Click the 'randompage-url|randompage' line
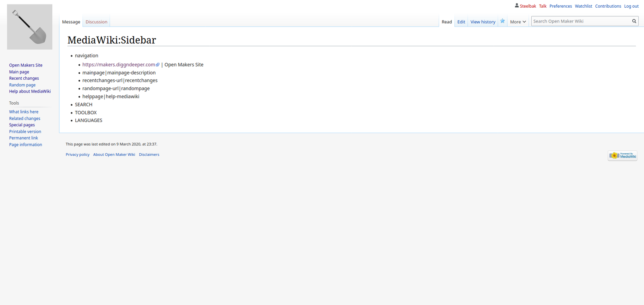This screenshot has height=305, width=644. 116,89
